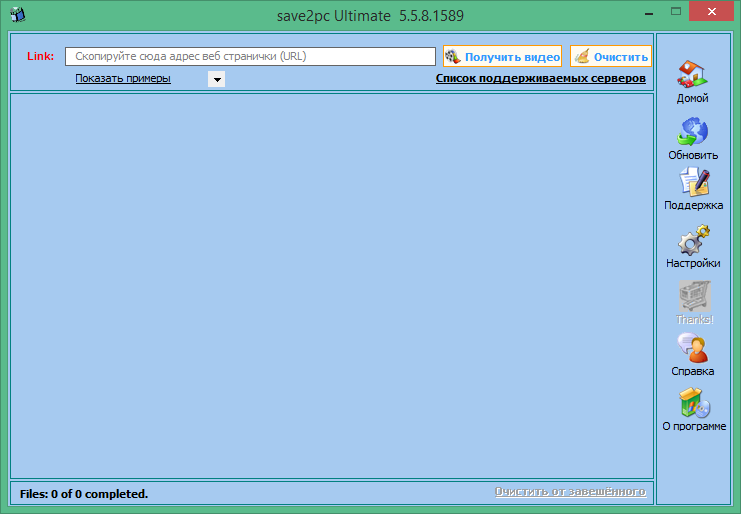Open Список поддерживаемых серверов link
Viewport: 741px width, 514px height.
(x=541, y=78)
